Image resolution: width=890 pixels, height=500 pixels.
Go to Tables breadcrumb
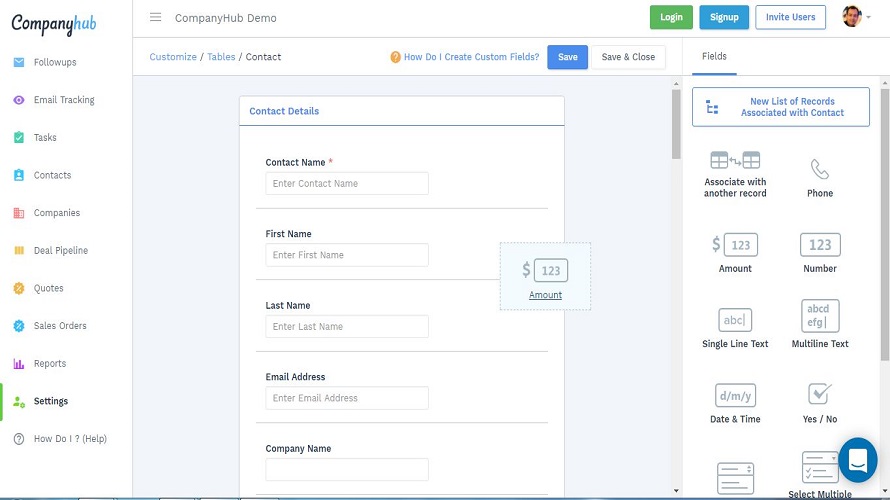click(x=221, y=57)
